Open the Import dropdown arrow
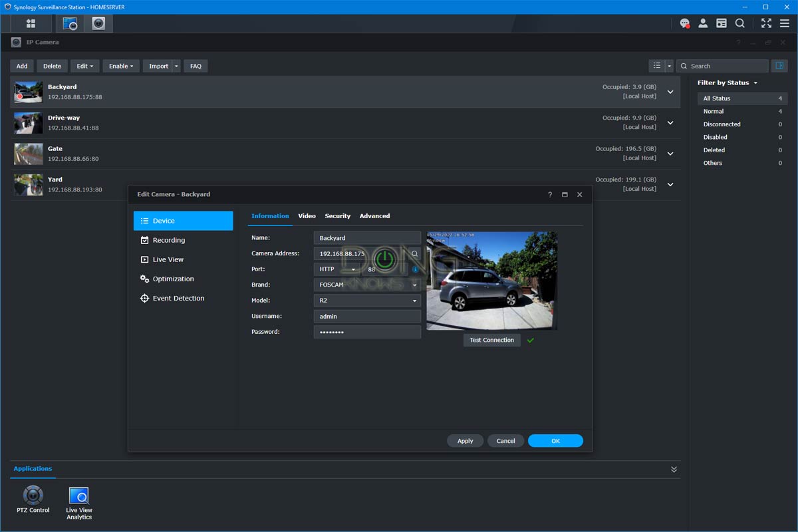The height and width of the screenshot is (532, 798). (x=176, y=66)
